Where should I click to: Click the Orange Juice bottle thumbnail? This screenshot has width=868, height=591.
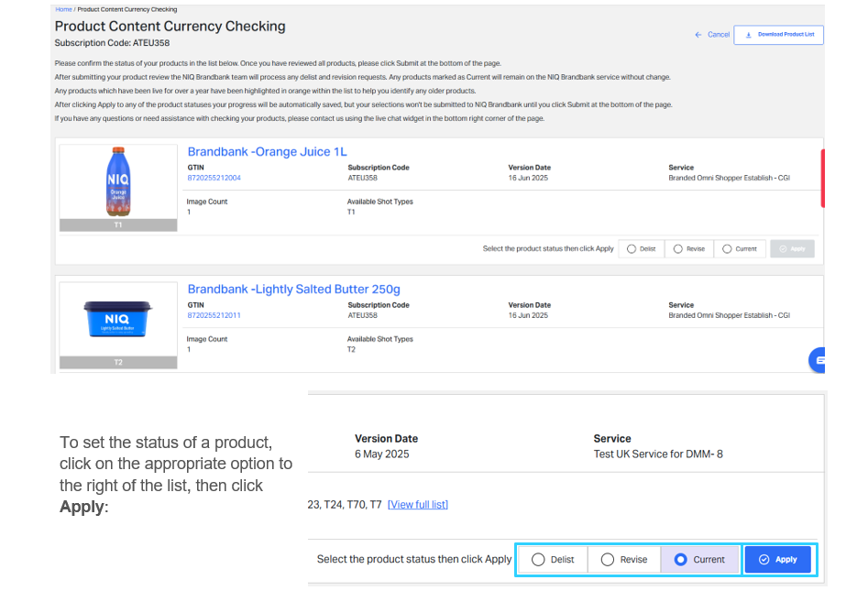point(118,181)
